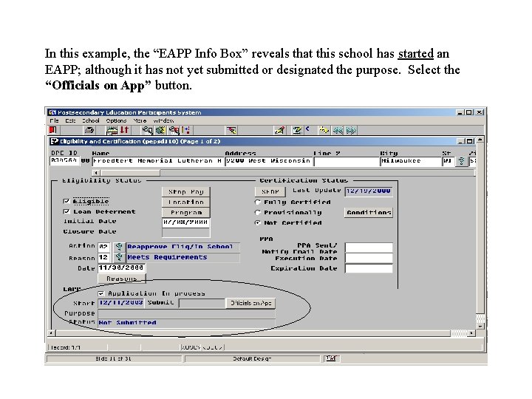532x399 pixels.
Task: Click the Date field showing 11/30/2000
Action: coord(121,268)
